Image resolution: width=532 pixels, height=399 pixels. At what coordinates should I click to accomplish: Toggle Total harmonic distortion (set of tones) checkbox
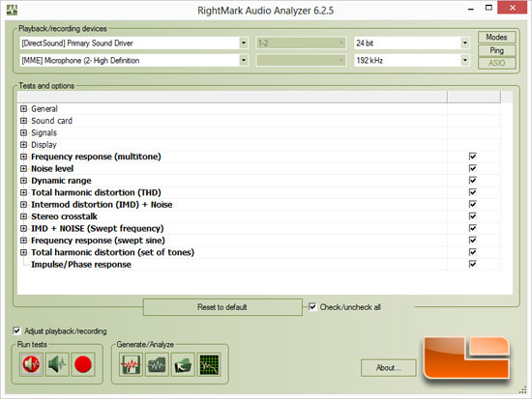(x=473, y=252)
